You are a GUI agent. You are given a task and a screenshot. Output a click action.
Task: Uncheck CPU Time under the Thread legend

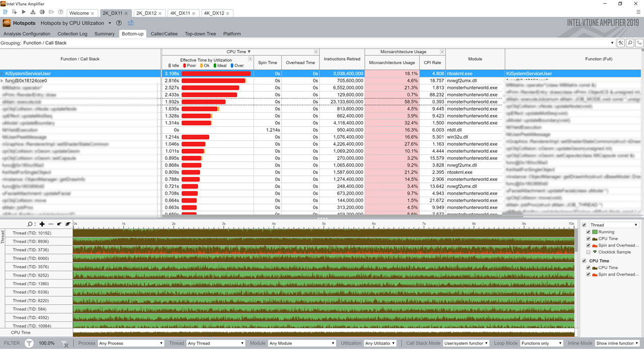589,239
